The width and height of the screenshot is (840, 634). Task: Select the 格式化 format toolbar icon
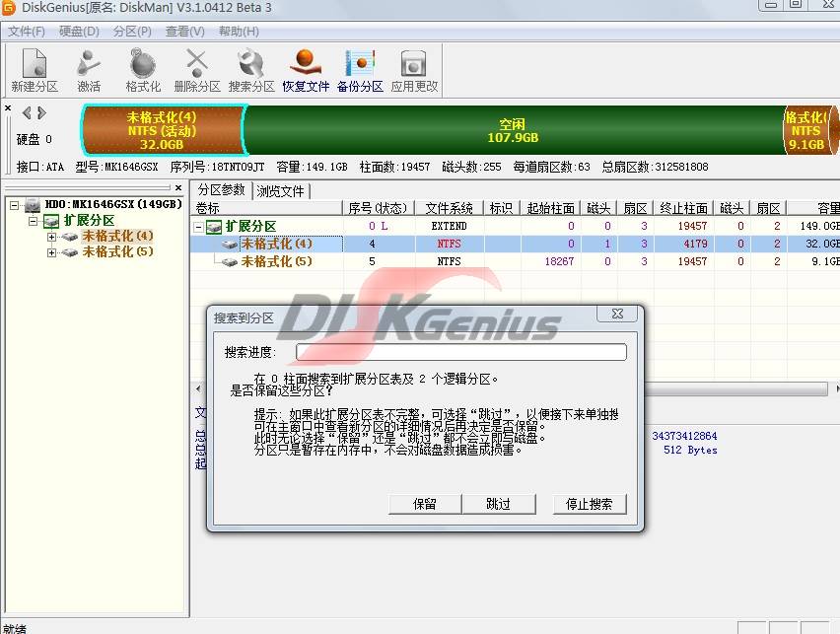pos(143,70)
